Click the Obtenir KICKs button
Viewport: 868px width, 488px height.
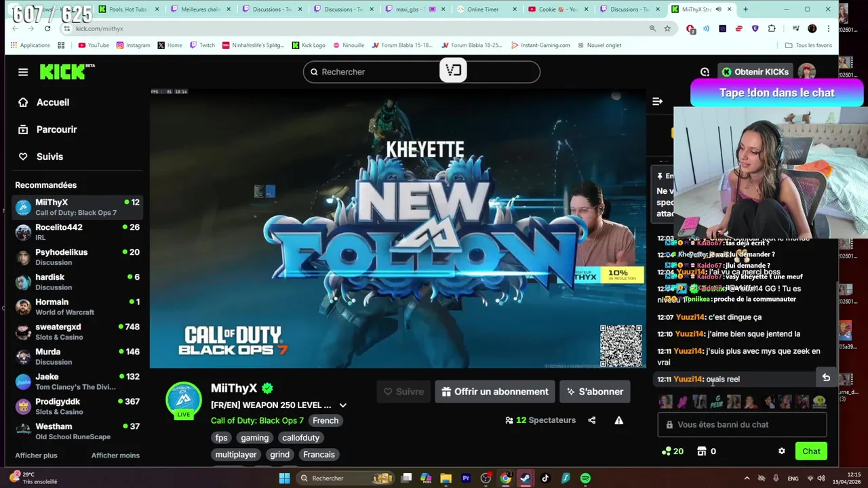click(x=755, y=72)
